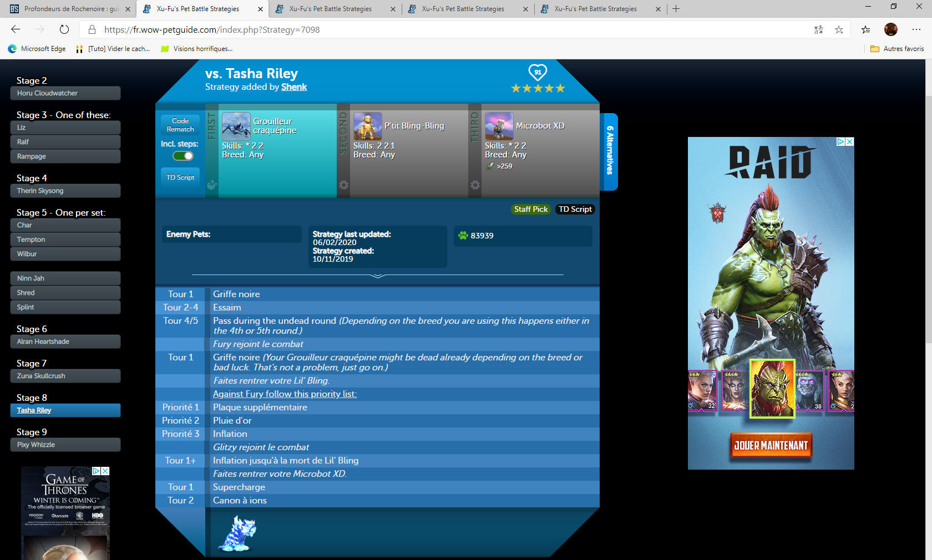This screenshot has height=560, width=932.
Task: Select Alran Heartshade in Stage 6
Action: coord(65,342)
